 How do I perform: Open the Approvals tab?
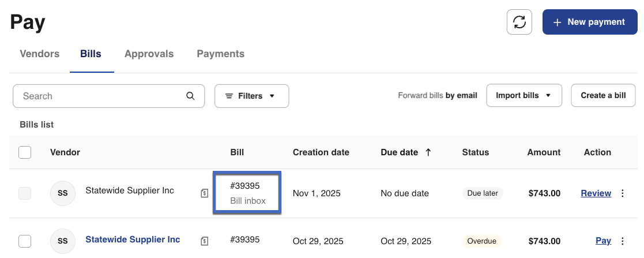click(149, 54)
